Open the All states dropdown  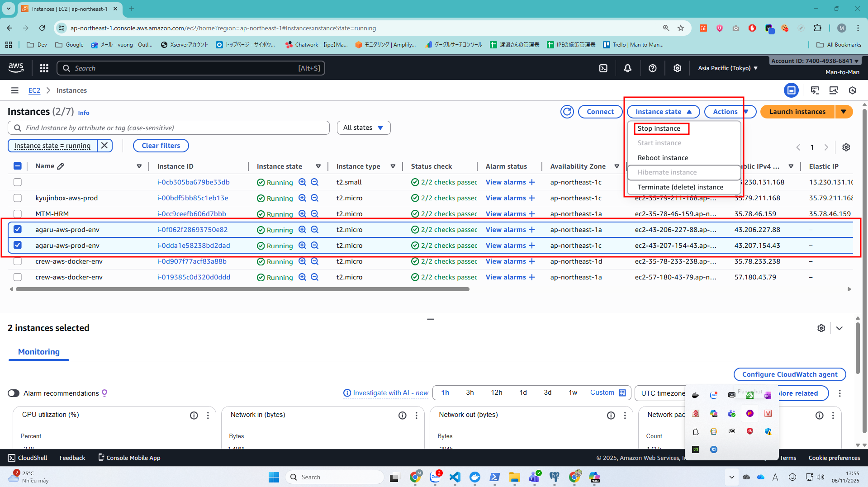click(363, 128)
